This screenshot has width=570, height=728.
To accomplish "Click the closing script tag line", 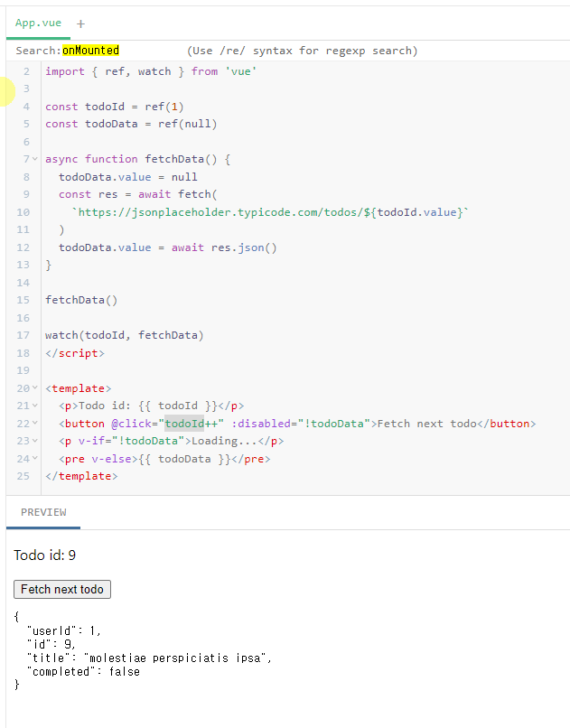I will pyautogui.click(x=75, y=353).
